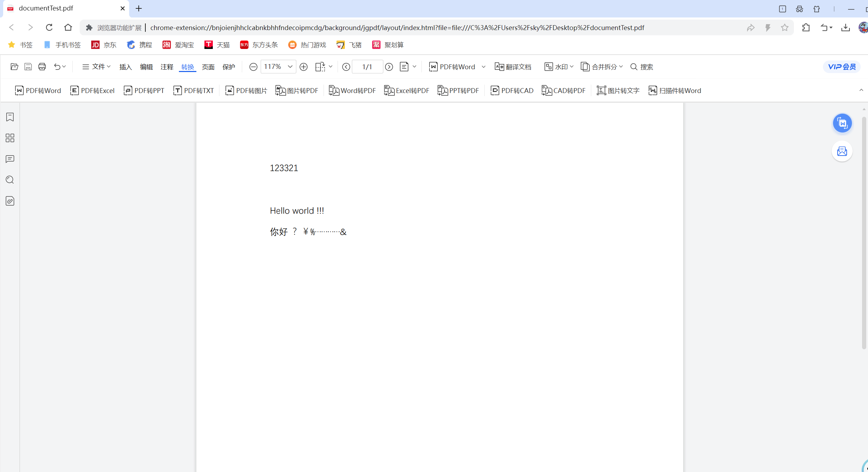
Task: Go to the next page arrow
Action: coord(389,67)
